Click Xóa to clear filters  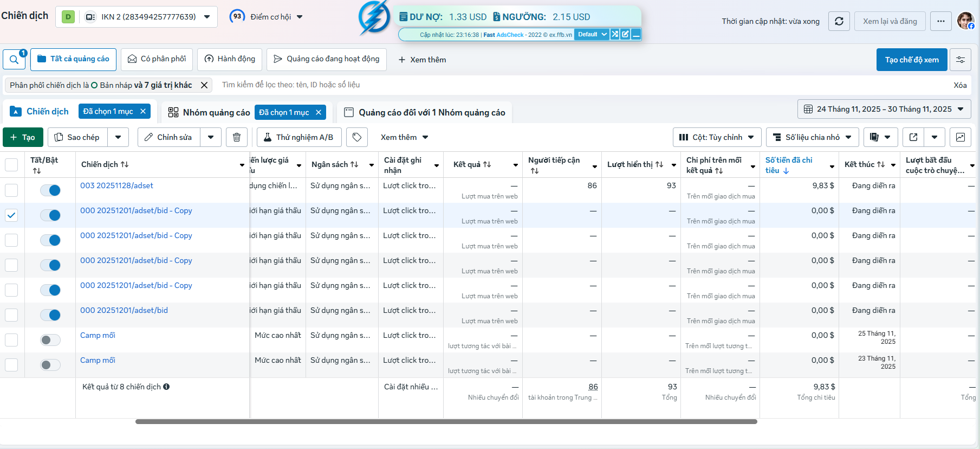[960, 85]
